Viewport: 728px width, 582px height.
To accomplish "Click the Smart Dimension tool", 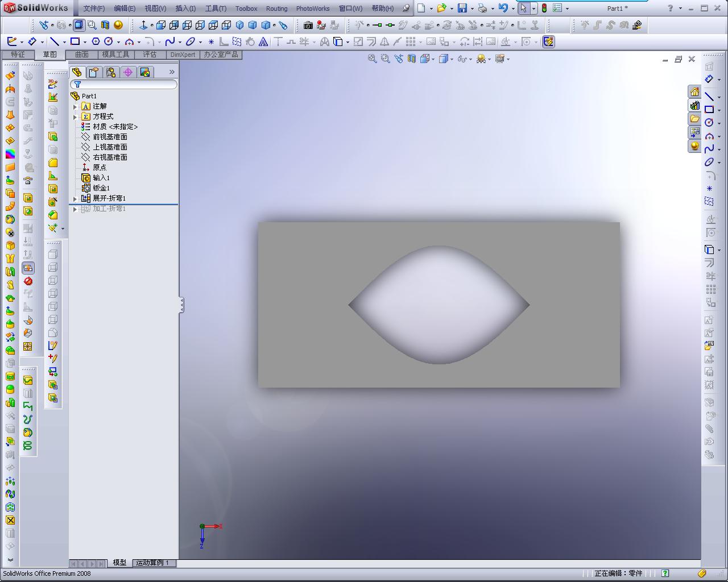I will pos(32,41).
